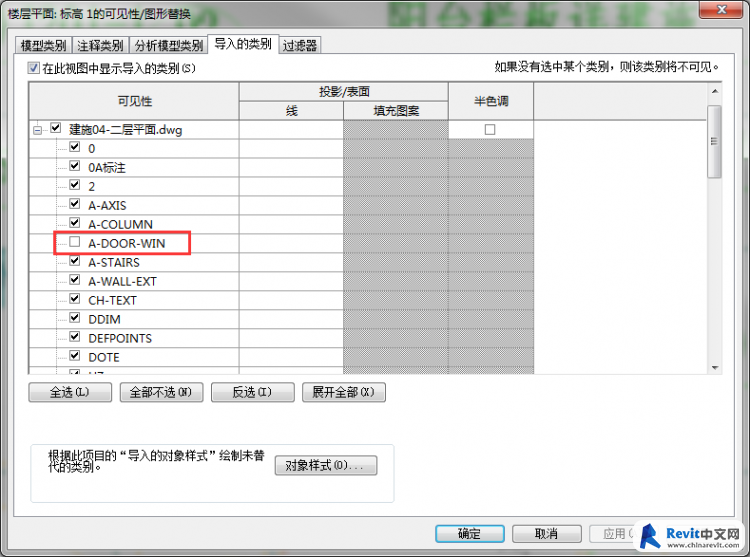Click the 可见性 column header
Viewport: 750px width, 557px height.
(134, 101)
